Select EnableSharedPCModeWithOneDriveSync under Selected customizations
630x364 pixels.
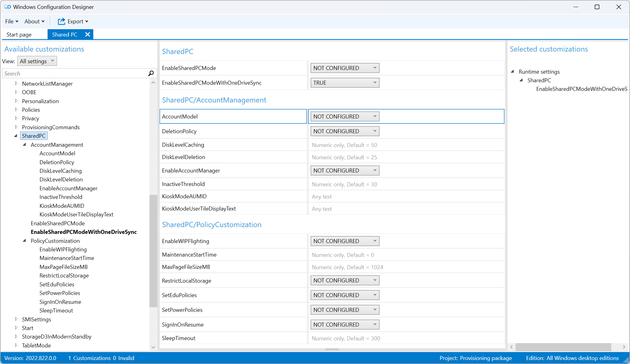(582, 89)
